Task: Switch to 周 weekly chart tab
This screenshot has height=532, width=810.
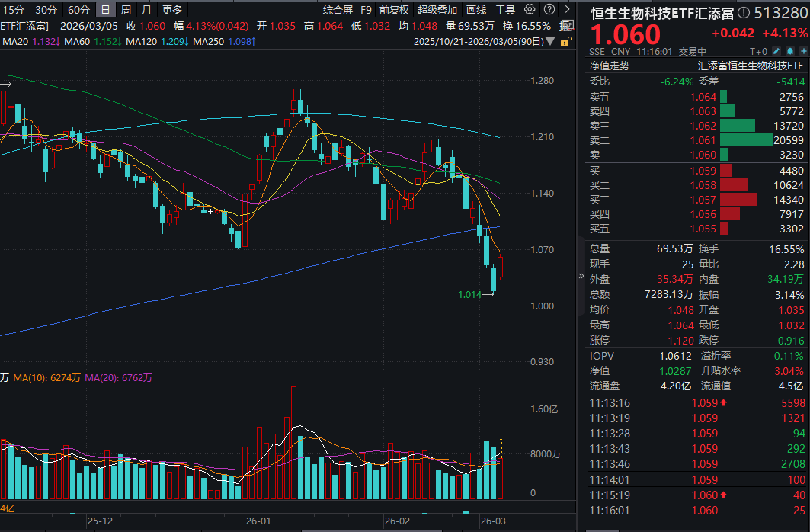Action: pos(126,10)
